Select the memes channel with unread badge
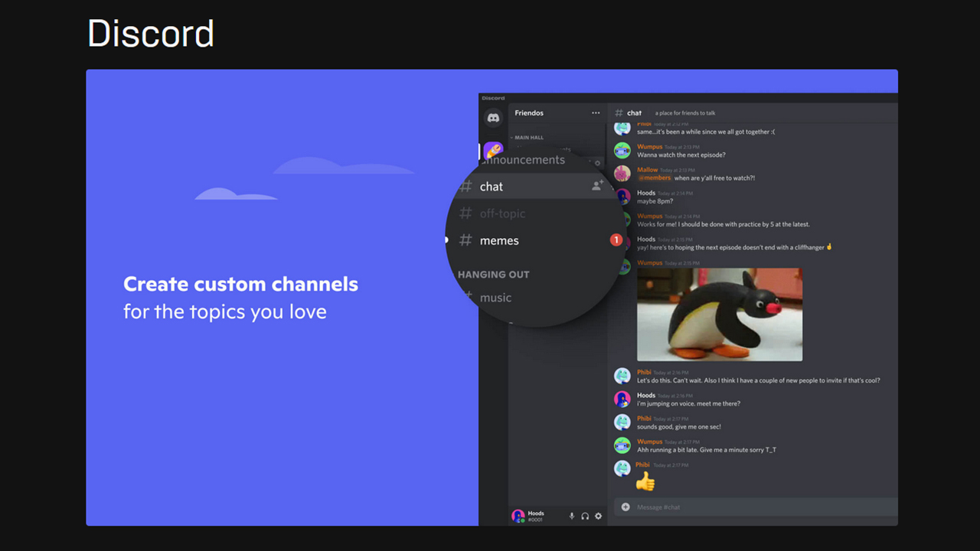 coord(499,240)
